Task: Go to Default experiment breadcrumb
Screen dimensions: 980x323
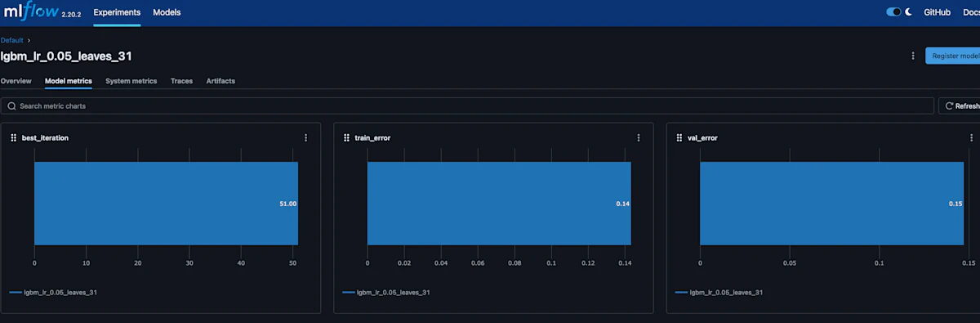Action: tap(11, 39)
